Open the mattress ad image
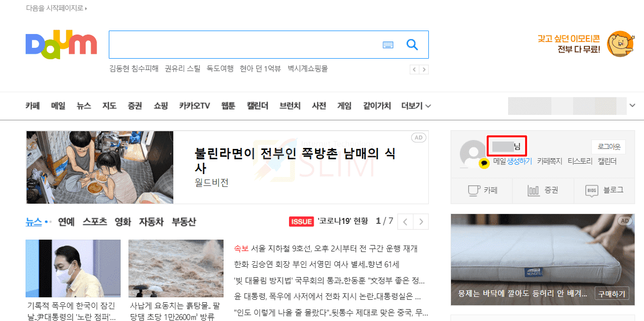The image size is (644, 321). point(543,260)
